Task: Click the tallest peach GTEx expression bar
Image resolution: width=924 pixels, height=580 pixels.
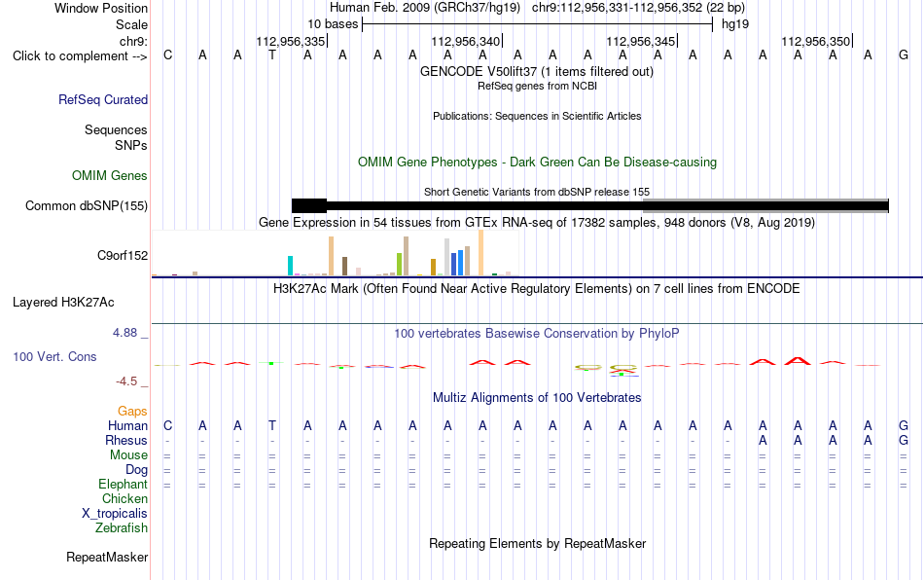Action: tap(480, 253)
